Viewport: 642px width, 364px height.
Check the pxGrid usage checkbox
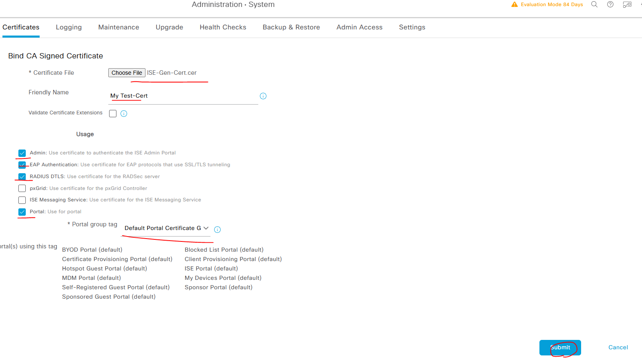(22, 188)
